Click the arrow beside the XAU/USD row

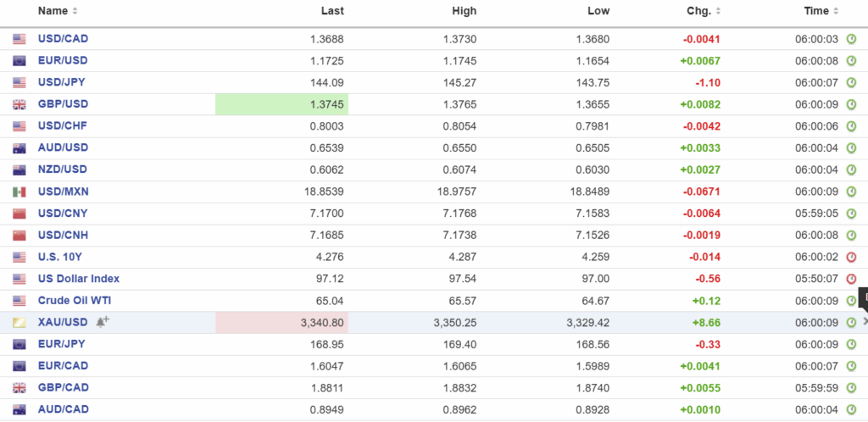(x=865, y=321)
